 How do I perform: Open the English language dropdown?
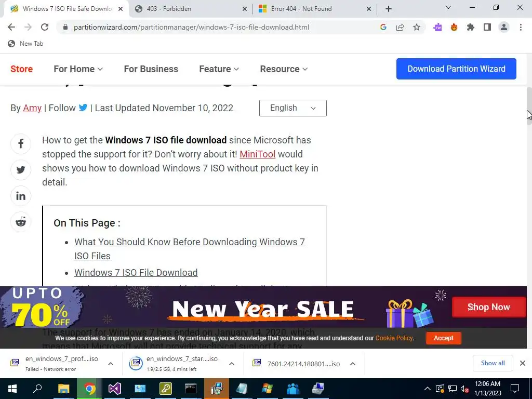click(293, 108)
